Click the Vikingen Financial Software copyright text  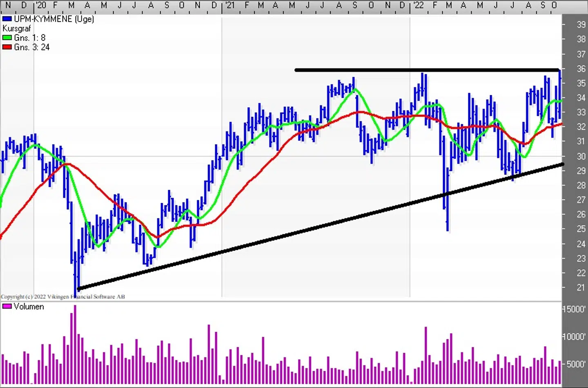pyautogui.click(x=63, y=296)
